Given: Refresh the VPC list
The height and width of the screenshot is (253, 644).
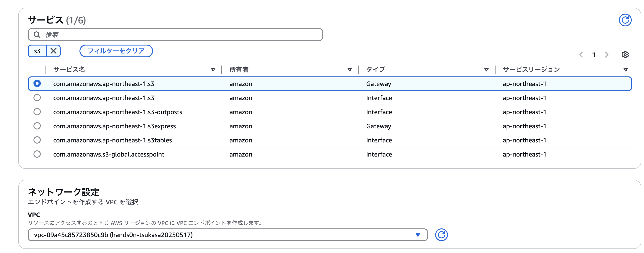Looking at the screenshot, I should (x=441, y=235).
